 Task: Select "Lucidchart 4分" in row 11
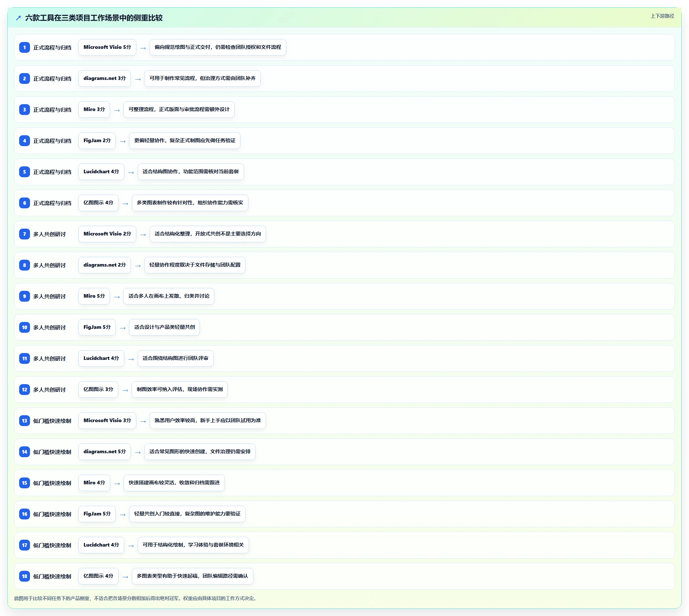pos(101,358)
